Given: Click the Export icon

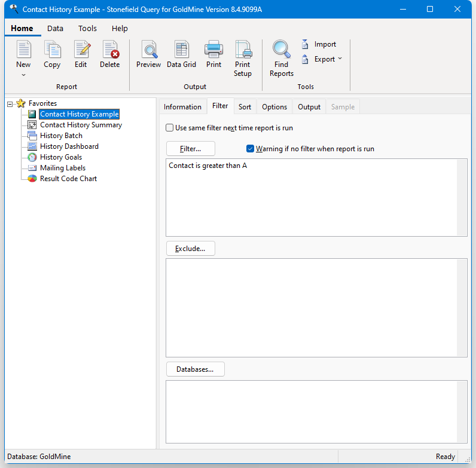Looking at the screenshot, I should point(305,59).
